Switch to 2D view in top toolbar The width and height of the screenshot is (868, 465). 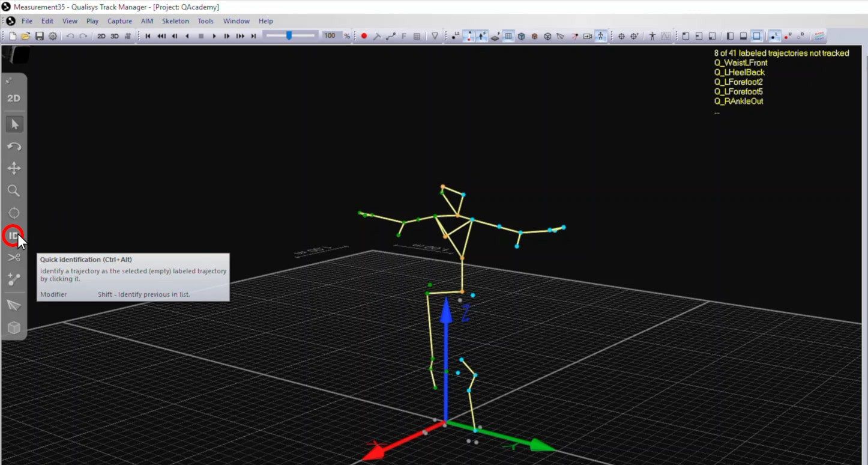pyautogui.click(x=101, y=36)
